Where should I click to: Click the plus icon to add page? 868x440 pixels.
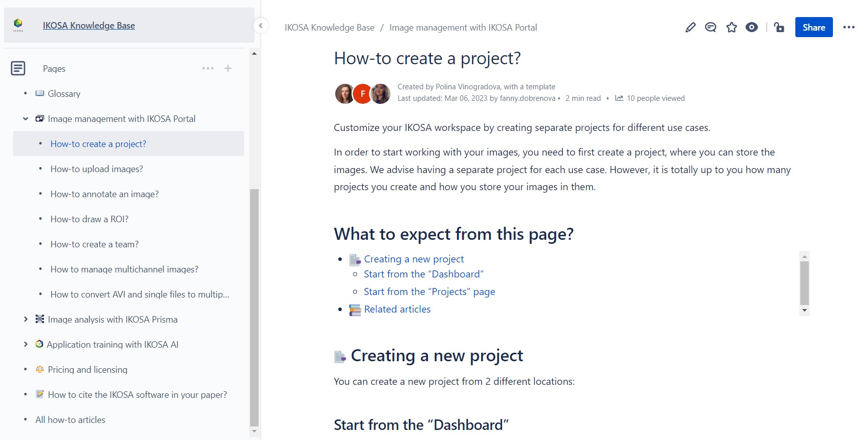(228, 68)
